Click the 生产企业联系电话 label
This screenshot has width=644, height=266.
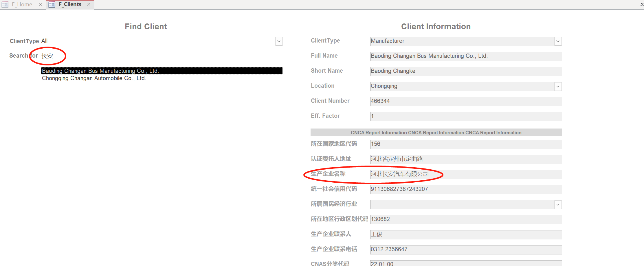pos(334,249)
